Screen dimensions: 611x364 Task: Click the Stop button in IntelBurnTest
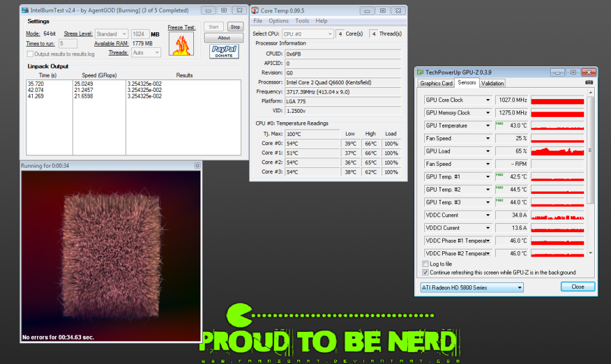tap(235, 27)
